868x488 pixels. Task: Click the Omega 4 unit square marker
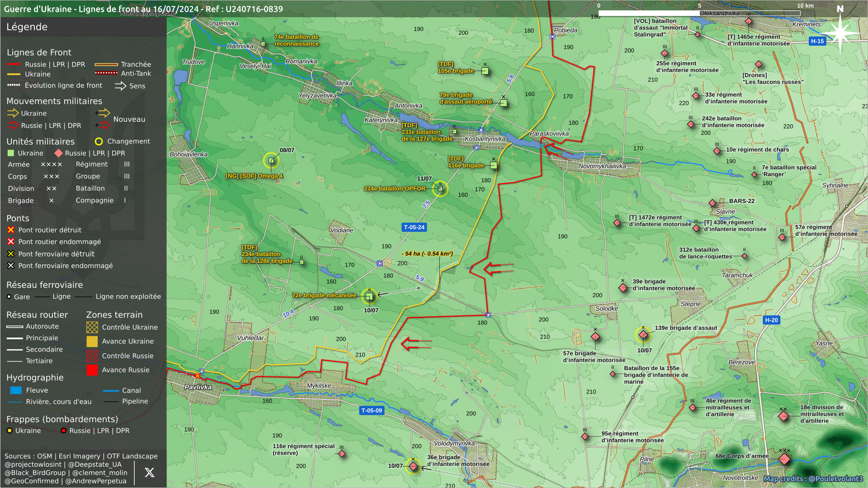coord(271,160)
